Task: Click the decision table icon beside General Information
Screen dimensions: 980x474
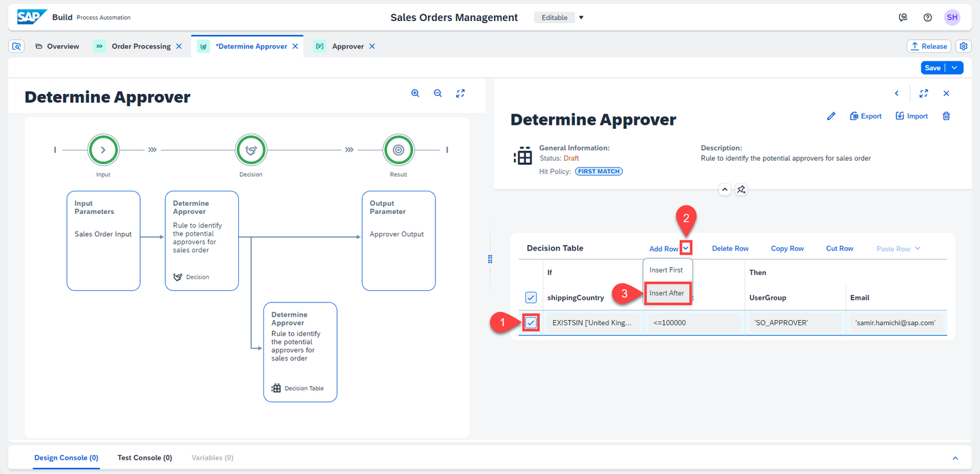Action: (523, 156)
